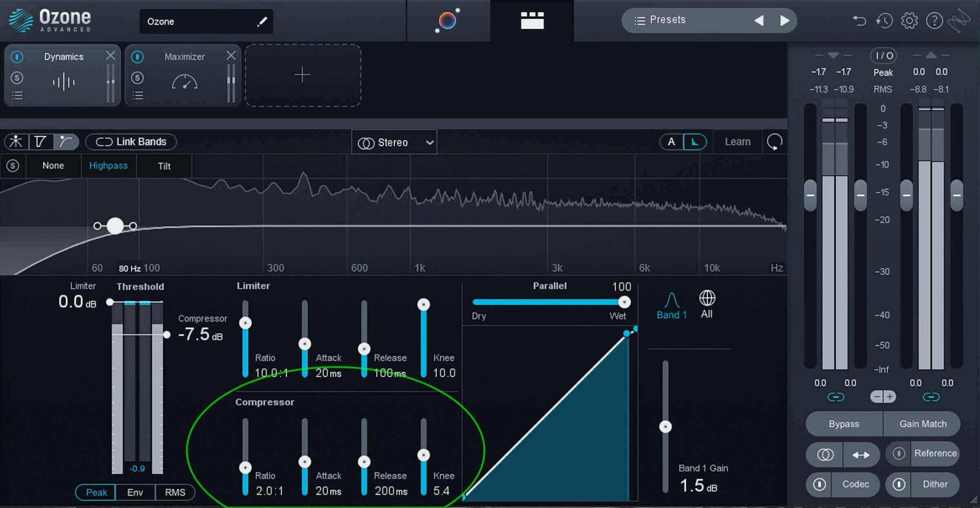
Task: Solo the Maximizer module
Action: point(137,78)
